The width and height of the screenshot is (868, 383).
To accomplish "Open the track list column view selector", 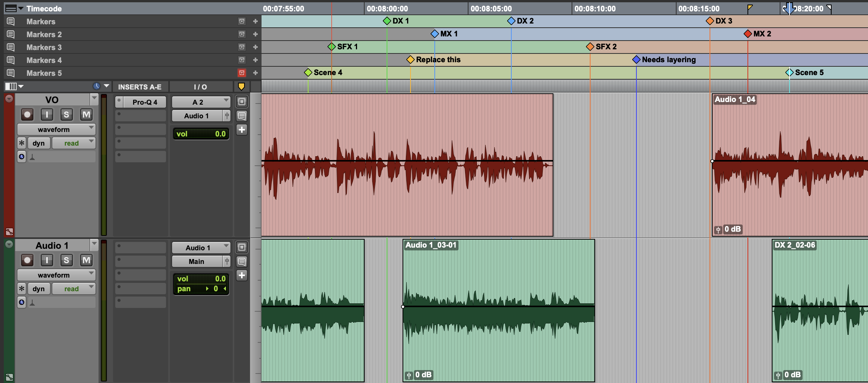I will coord(14,86).
